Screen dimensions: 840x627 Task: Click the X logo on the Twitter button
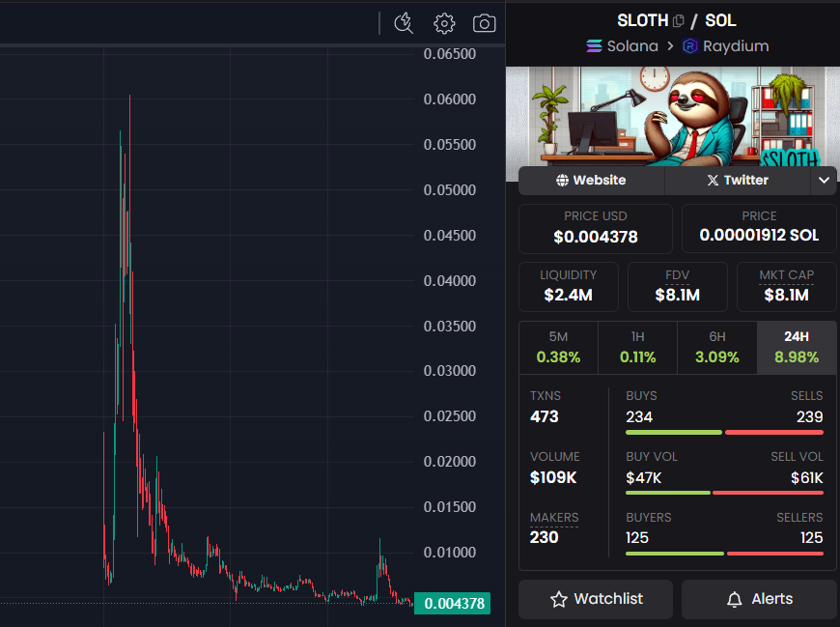tap(714, 180)
